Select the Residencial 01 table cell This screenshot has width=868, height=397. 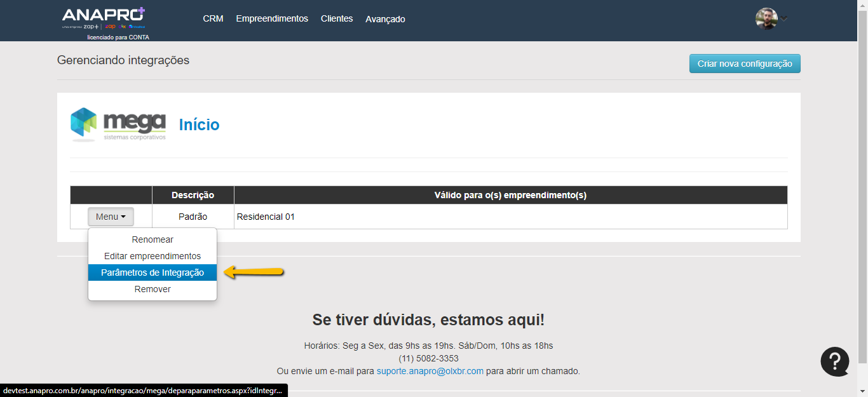[x=266, y=217]
